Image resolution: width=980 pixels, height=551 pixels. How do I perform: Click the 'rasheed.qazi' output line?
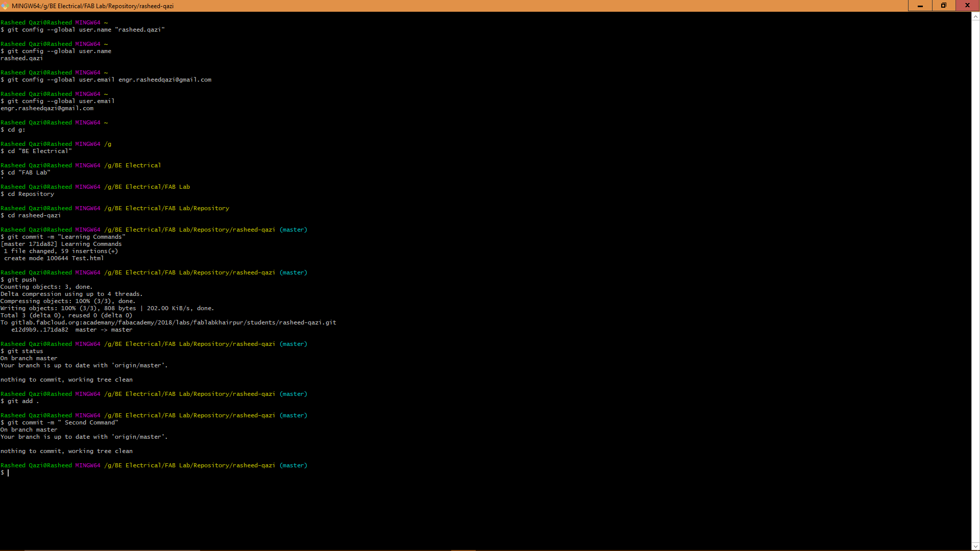[21, 58]
